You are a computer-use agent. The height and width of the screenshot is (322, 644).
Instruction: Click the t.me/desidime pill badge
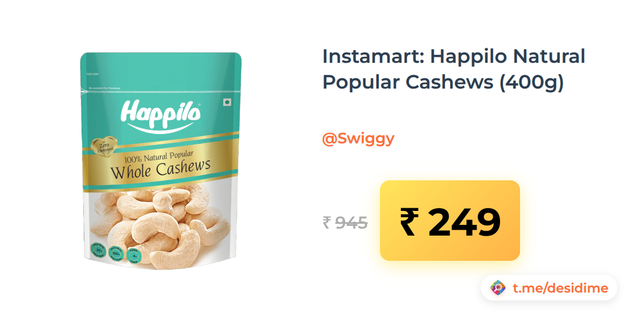[x=549, y=288]
